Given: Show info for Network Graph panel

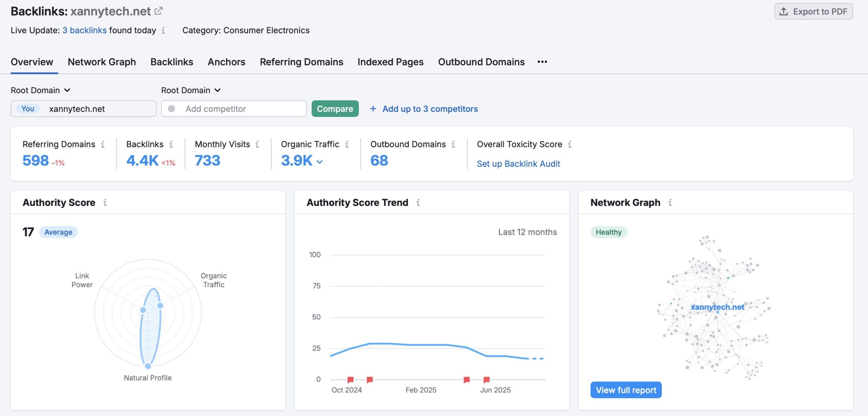Looking at the screenshot, I should [x=670, y=202].
